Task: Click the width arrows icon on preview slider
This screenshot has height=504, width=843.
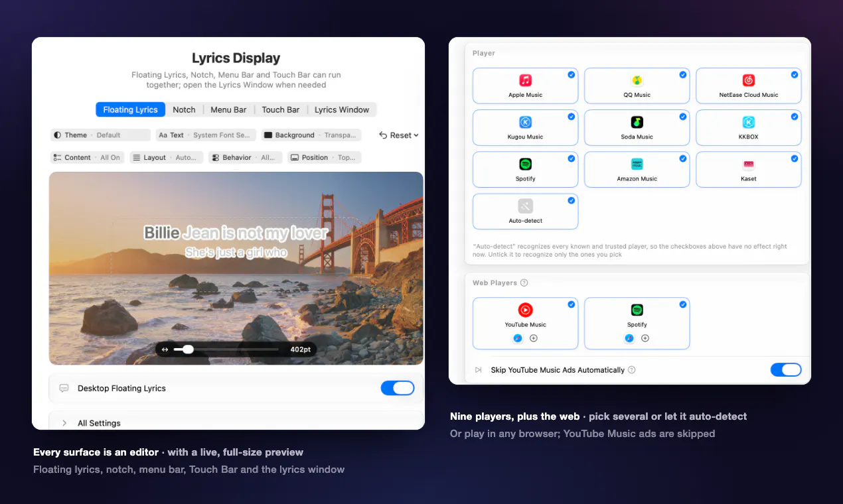Action: (x=165, y=349)
